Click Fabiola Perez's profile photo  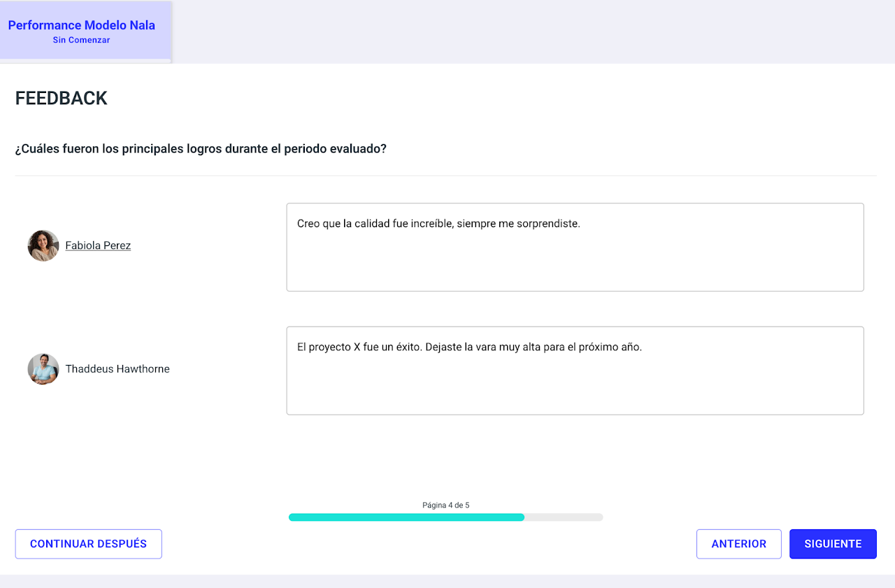click(x=43, y=246)
